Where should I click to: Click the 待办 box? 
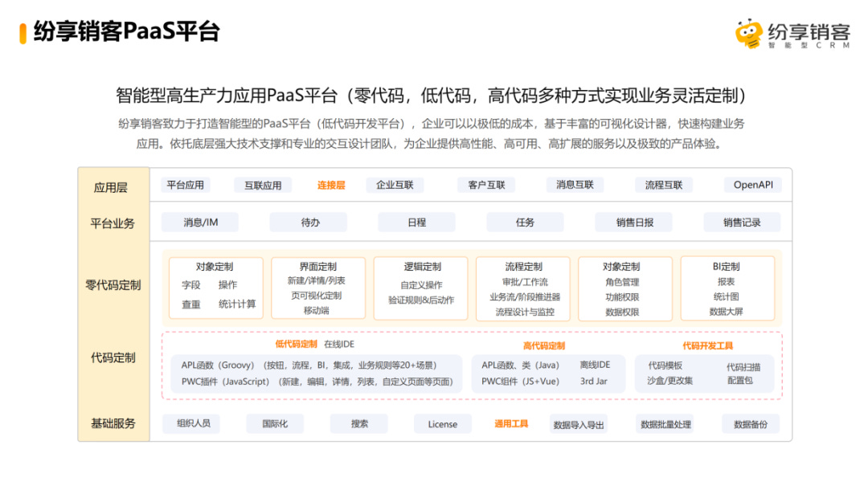[x=309, y=222]
